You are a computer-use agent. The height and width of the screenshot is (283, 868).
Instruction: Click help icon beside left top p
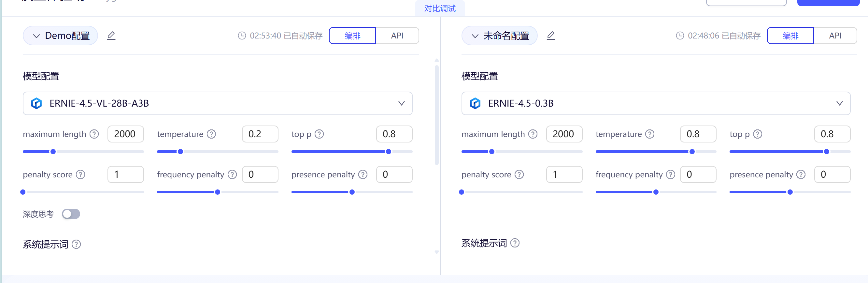coord(319,134)
